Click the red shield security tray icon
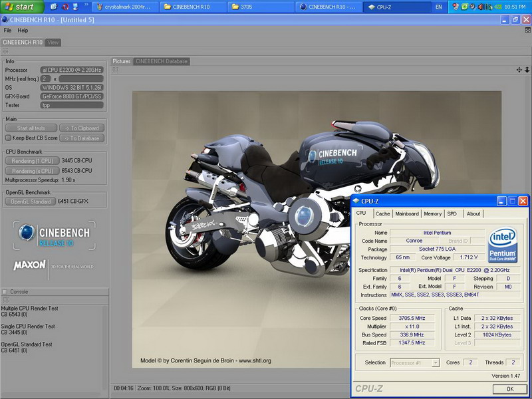The image size is (532, 399). pyautogui.click(x=456, y=7)
